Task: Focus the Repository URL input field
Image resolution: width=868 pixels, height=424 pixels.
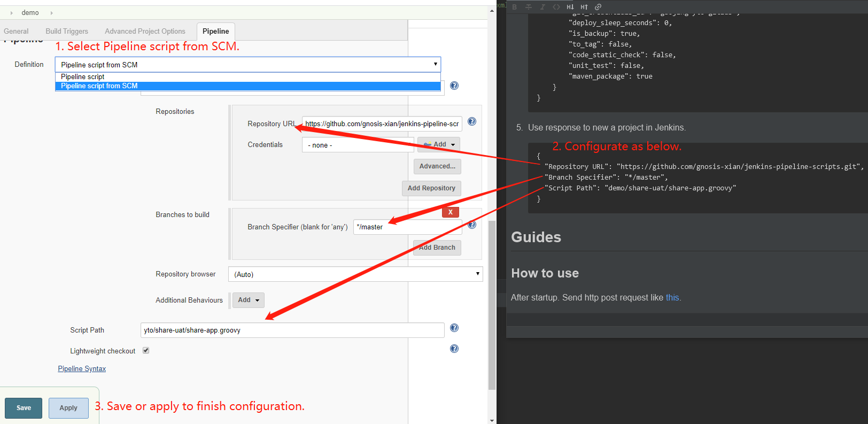Action: click(382, 124)
